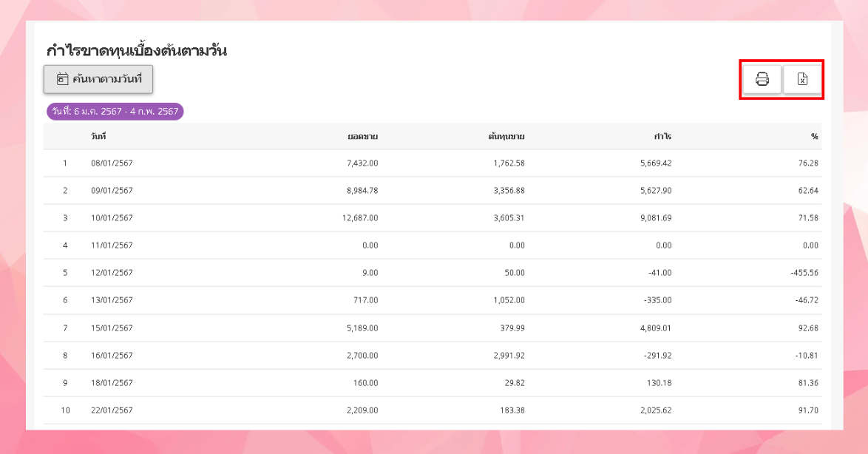This screenshot has width=868, height=454.
Task: Click the % column header
Action: (814, 137)
